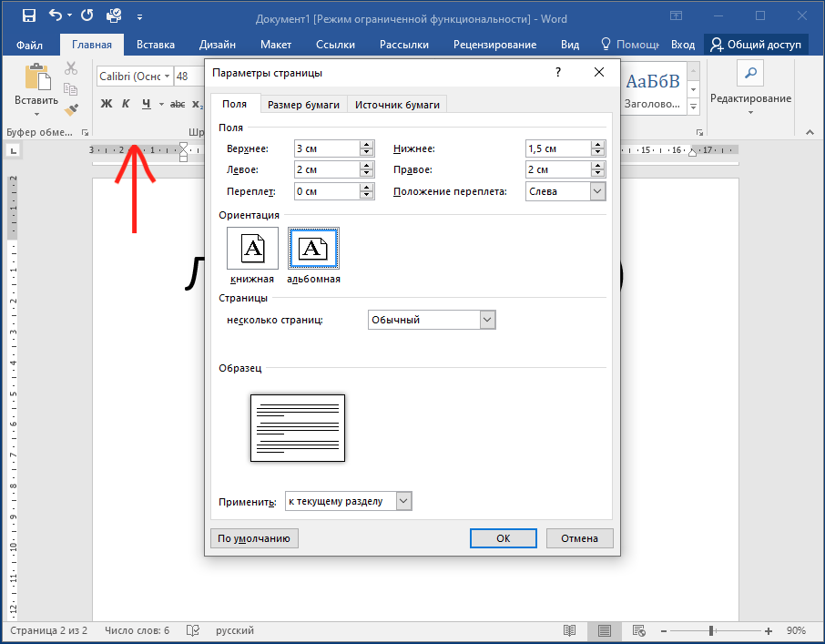Switch to Размер бумаги dialog tab
The width and height of the screenshot is (825, 644).
coord(303,105)
